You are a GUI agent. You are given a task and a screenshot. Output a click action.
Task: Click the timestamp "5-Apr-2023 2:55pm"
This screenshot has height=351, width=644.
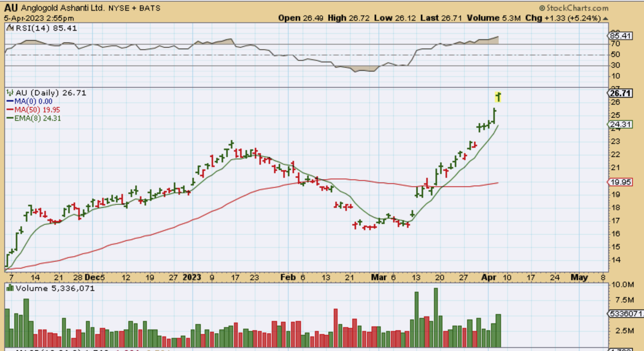pos(39,18)
